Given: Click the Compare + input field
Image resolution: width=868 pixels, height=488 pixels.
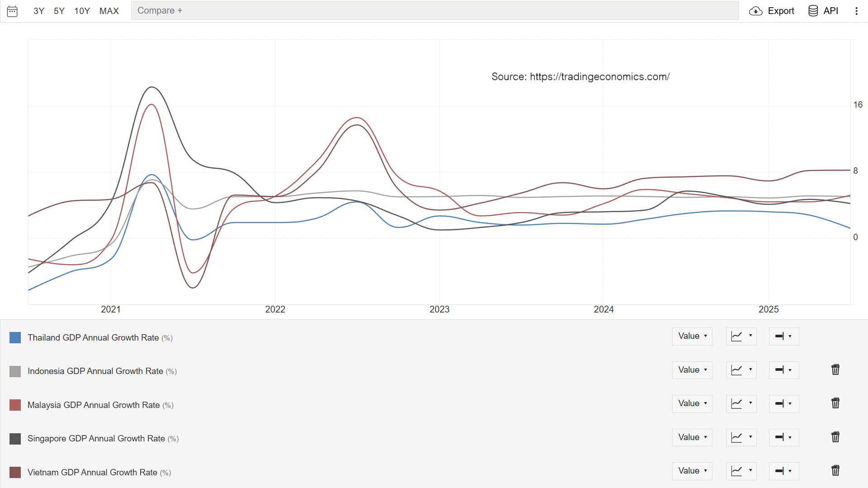Looking at the screenshot, I should coord(434,10).
